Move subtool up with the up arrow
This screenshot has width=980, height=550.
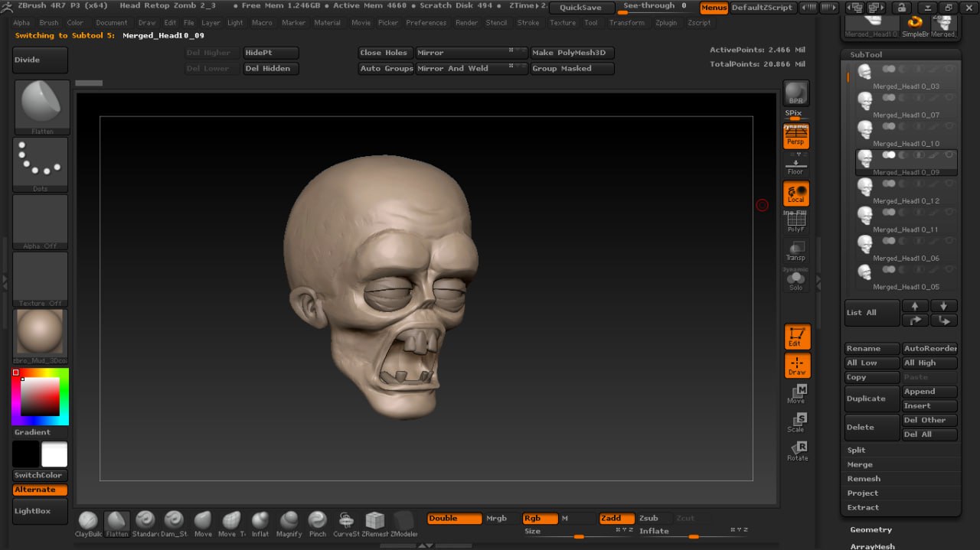(x=915, y=306)
